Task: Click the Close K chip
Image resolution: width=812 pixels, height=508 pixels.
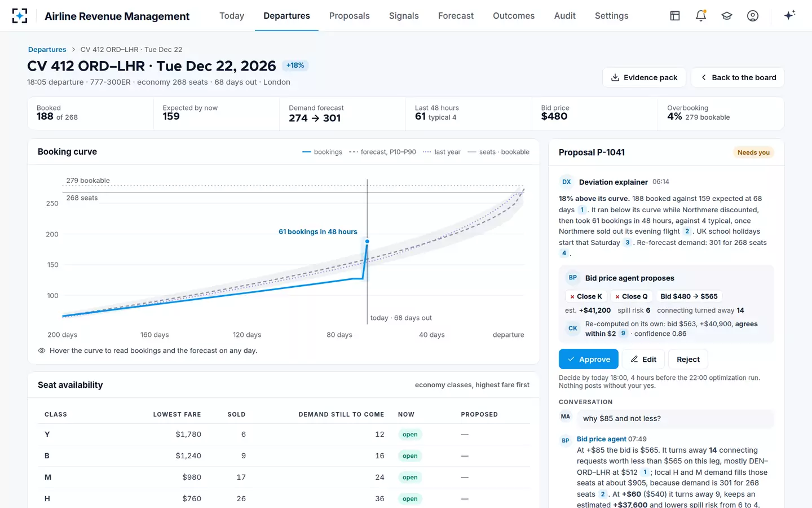Action: pyautogui.click(x=586, y=296)
